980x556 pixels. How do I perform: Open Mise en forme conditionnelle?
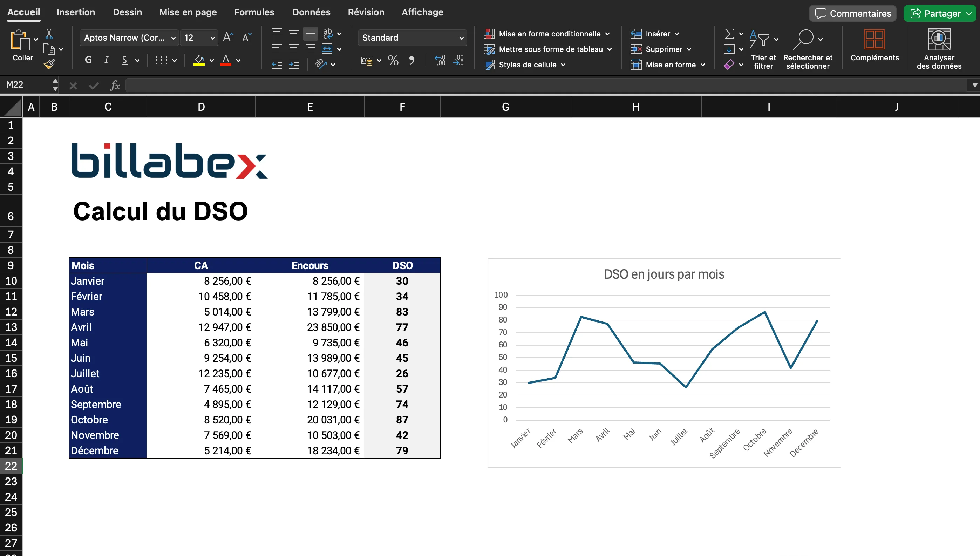click(547, 34)
